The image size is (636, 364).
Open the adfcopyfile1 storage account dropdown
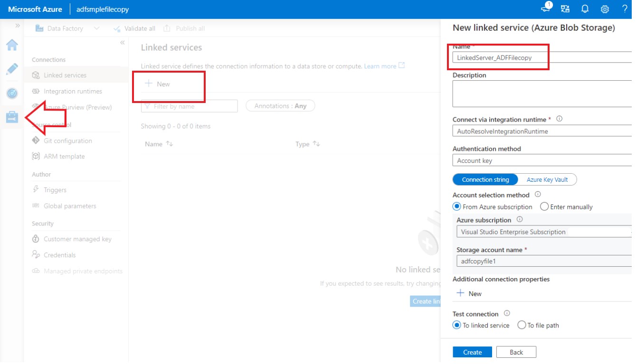pyautogui.click(x=544, y=261)
